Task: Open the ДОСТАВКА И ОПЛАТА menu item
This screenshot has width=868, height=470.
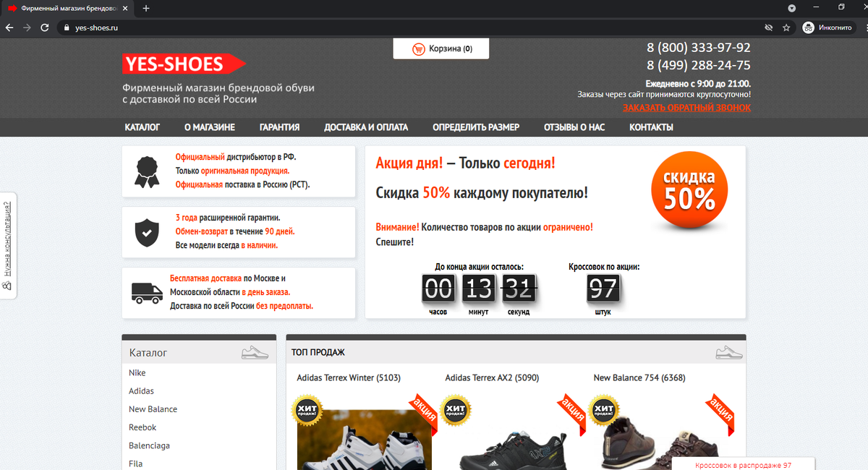Action: pyautogui.click(x=366, y=127)
